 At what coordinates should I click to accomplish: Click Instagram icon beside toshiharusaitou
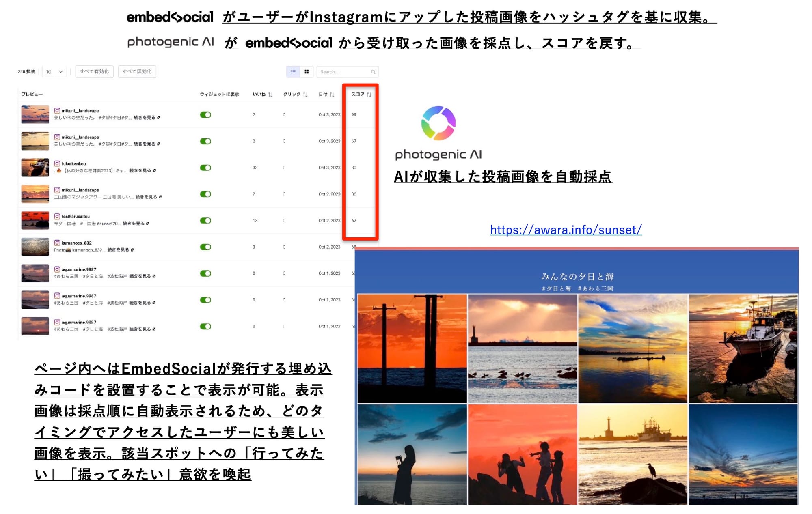tap(57, 217)
